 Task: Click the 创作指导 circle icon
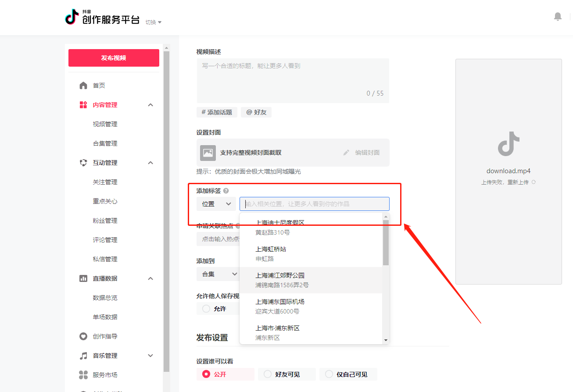pyautogui.click(x=83, y=336)
